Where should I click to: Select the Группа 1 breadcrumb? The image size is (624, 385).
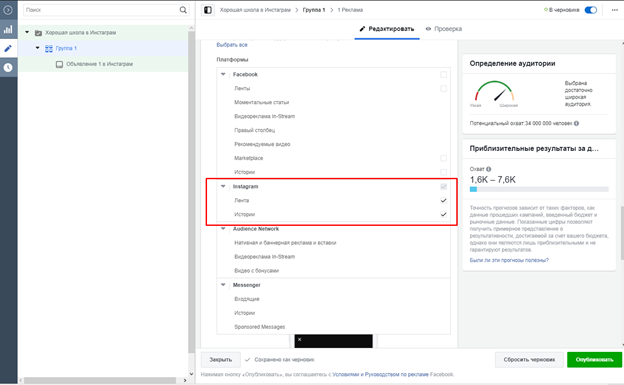[314, 10]
